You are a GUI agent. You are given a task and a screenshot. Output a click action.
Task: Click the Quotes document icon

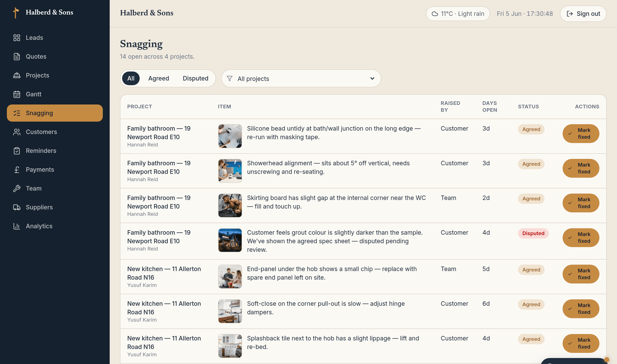tap(17, 56)
